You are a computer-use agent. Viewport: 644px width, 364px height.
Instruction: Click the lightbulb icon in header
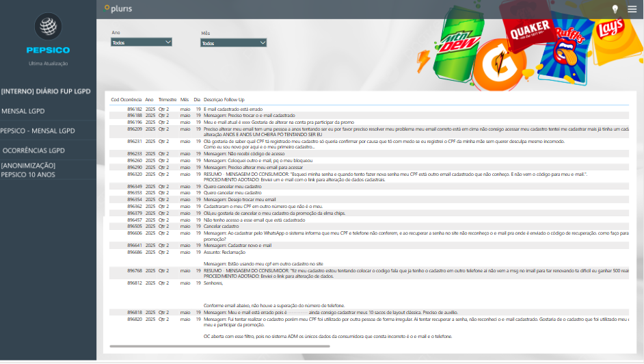pyautogui.click(x=615, y=9)
